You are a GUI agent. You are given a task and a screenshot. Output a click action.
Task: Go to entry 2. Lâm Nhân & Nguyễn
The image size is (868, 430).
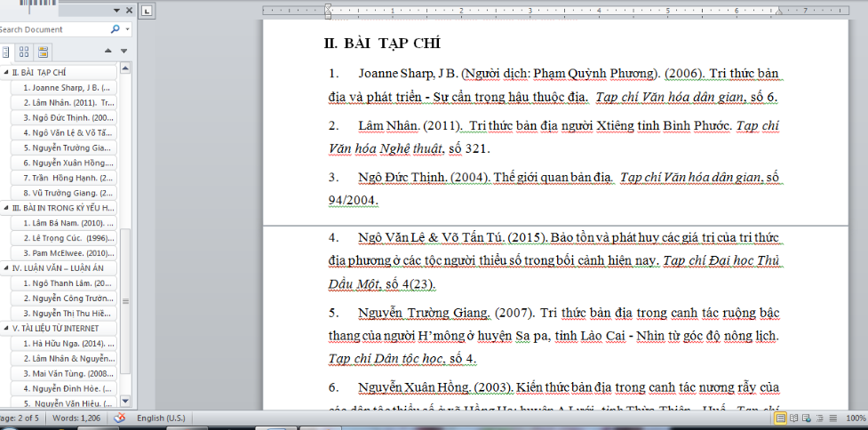(x=64, y=358)
